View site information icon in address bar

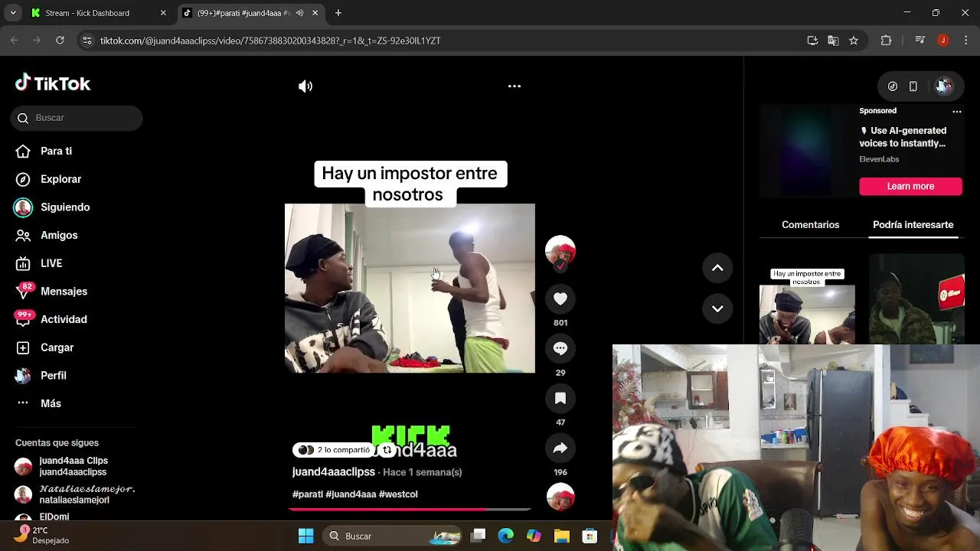[87, 41]
